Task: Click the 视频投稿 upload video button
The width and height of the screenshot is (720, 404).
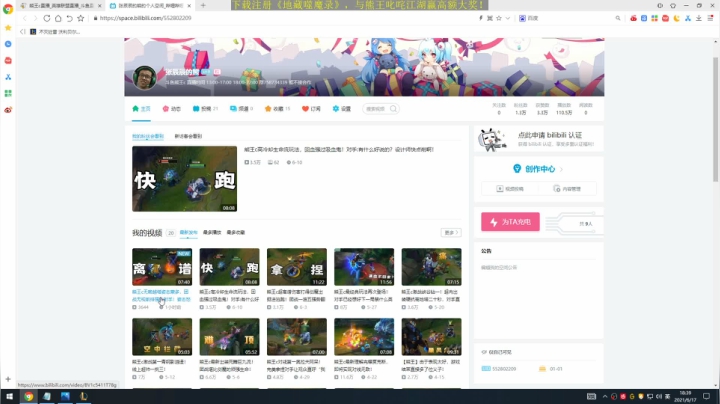Action: (510, 189)
